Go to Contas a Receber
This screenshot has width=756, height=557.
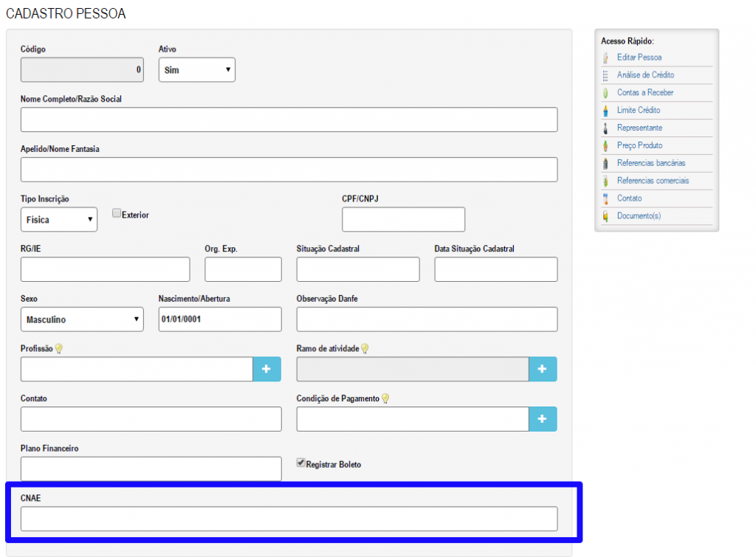click(x=645, y=93)
